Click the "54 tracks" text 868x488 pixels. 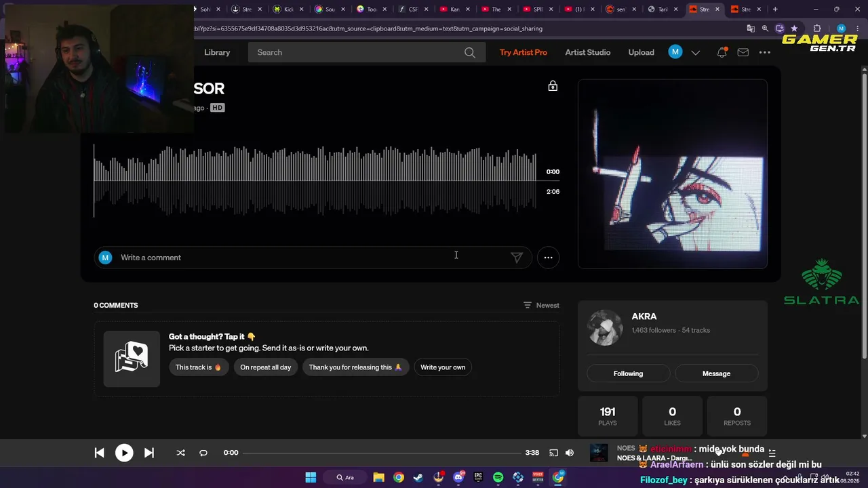(696, 330)
